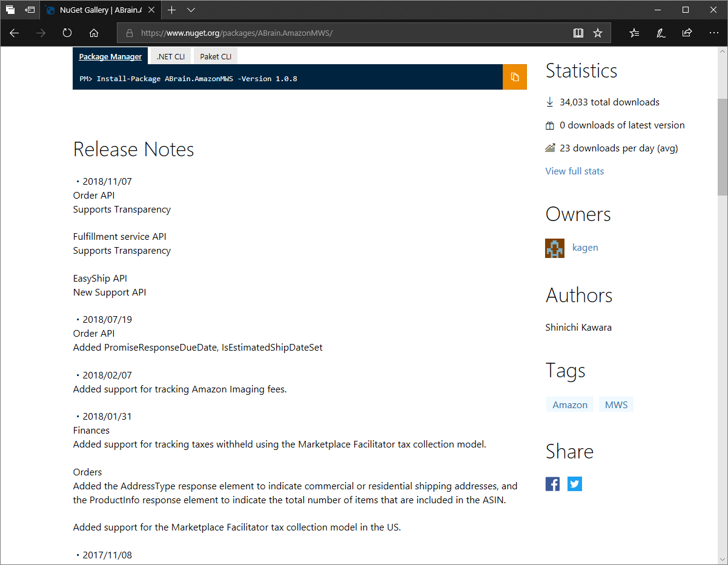The width and height of the screenshot is (728, 565).
Task: Open kagen owner avatar
Action: [555, 248]
